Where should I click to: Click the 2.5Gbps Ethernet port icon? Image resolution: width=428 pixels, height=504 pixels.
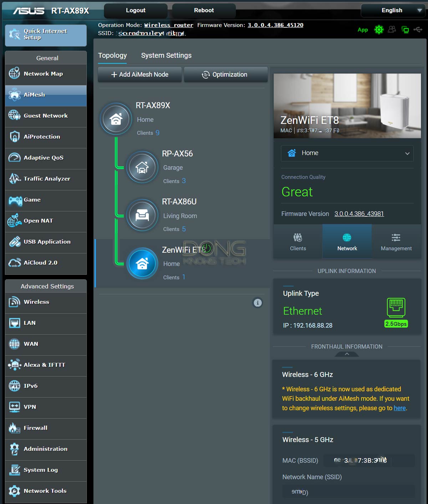tap(396, 307)
